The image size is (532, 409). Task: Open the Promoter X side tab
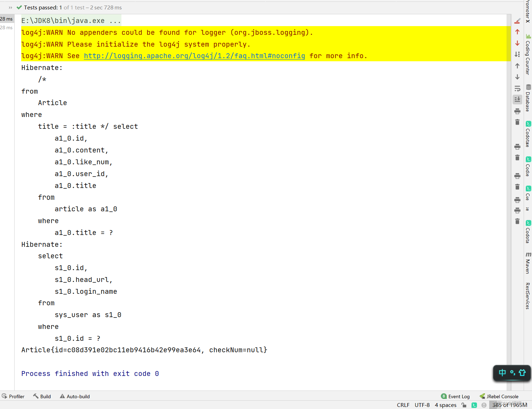click(528, 11)
